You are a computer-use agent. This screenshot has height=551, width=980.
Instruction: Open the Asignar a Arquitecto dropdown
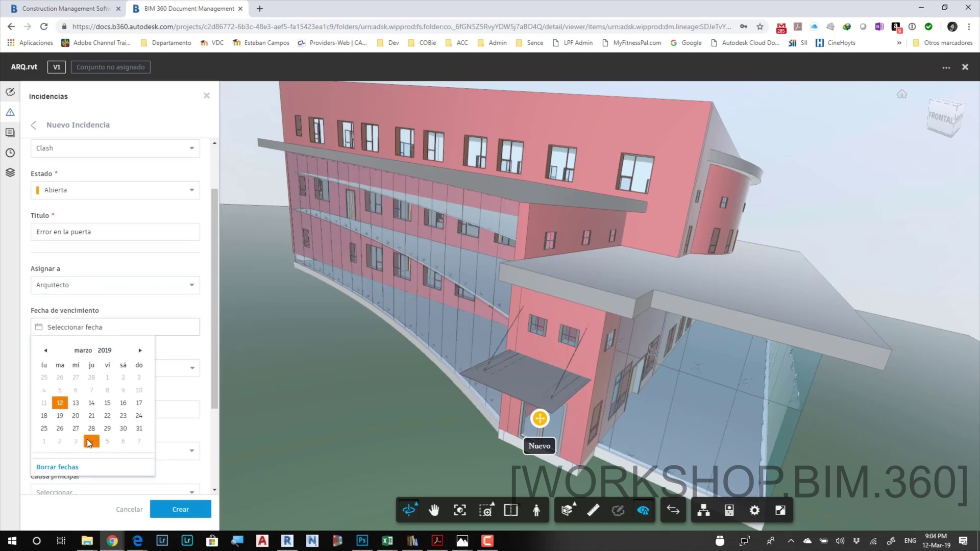click(x=115, y=285)
